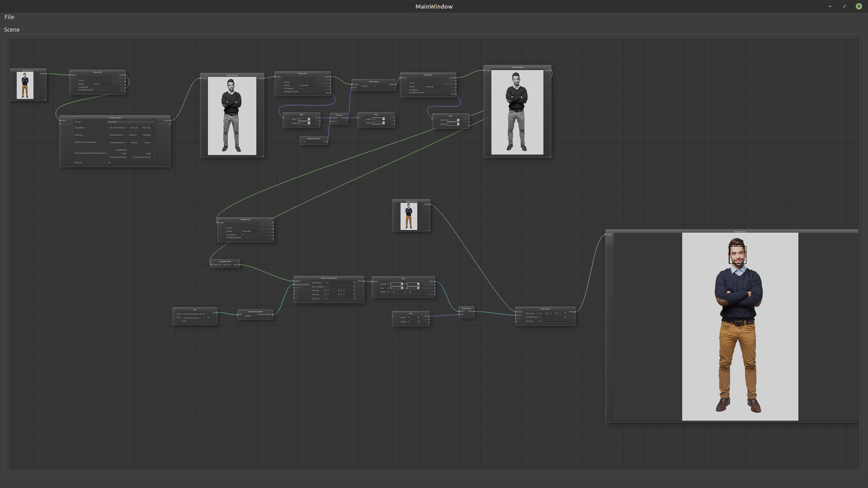
Task: Click Scale Image node's Size input port
Action: point(352,88)
